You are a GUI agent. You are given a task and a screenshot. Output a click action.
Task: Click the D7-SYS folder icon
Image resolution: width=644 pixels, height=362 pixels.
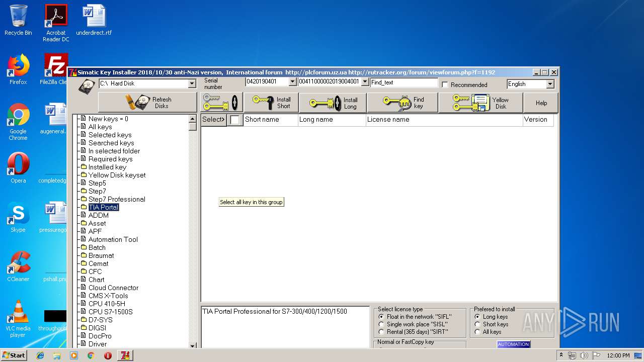84,320
